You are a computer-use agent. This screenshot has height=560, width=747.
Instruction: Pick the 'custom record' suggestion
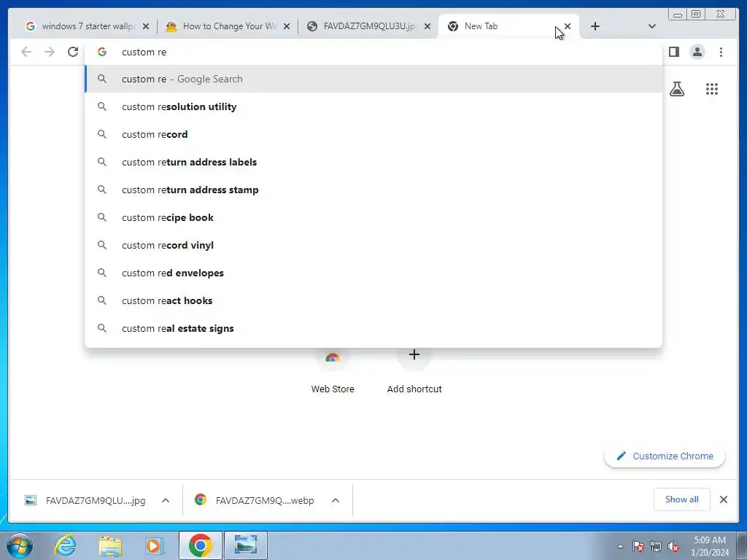click(x=373, y=134)
